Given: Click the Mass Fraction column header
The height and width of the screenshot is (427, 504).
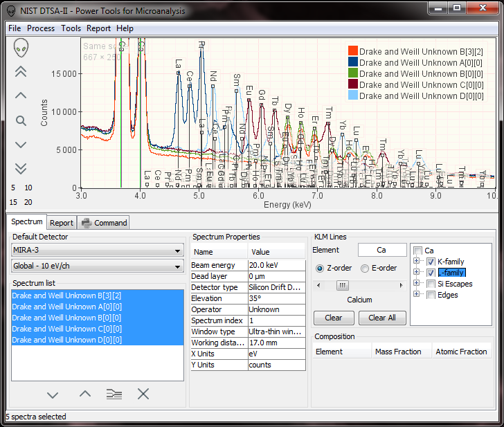Looking at the screenshot, I should [401, 352].
